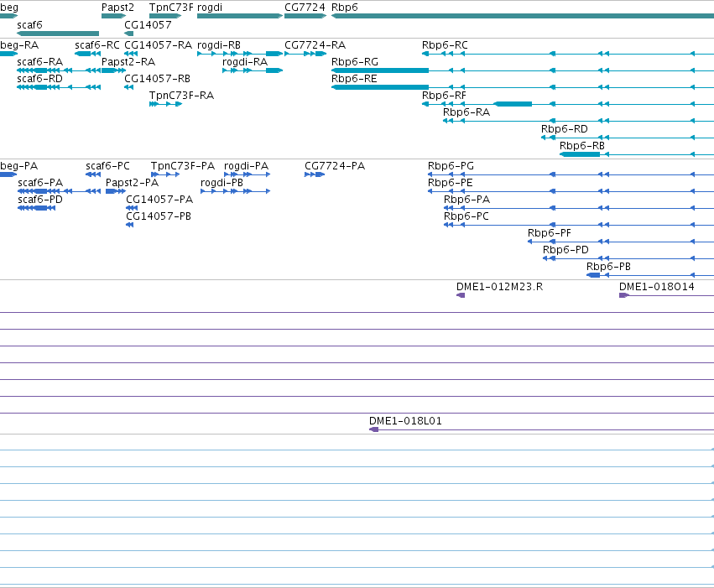This screenshot has width=714, height=588.
Task: Select transcript Rbp6-RE
Action: [x=523, y=87]
